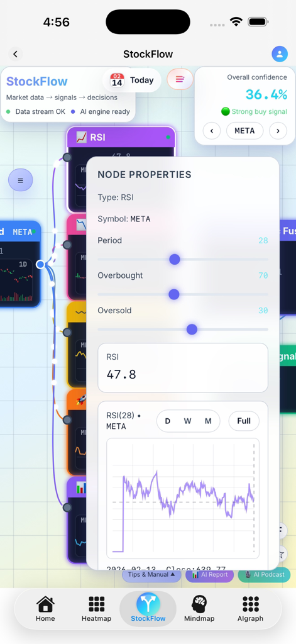Expand the Tips & Manual menu
Viewport: 296px width, 644px height.
tap(151, 575)
